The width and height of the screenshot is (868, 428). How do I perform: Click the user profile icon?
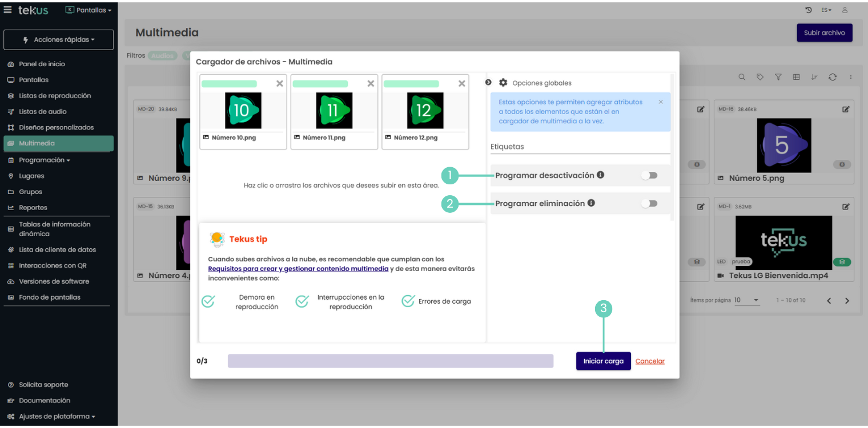(x=845, y=10)
